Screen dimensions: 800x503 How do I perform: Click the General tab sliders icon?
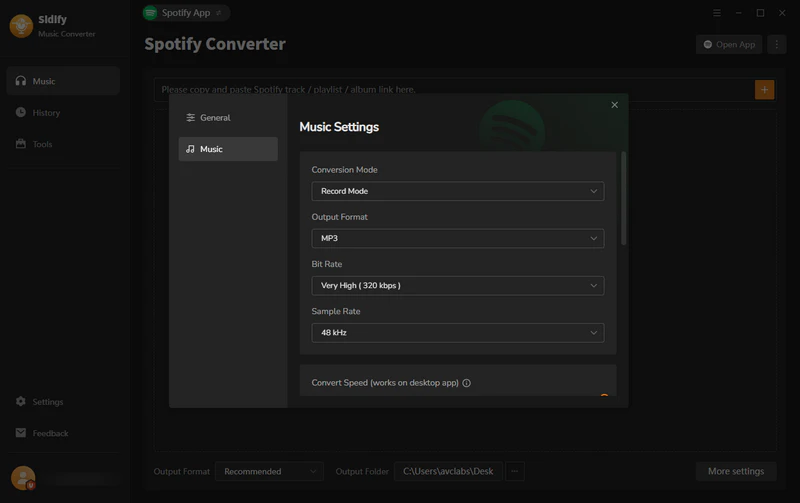tap(190, 118)
